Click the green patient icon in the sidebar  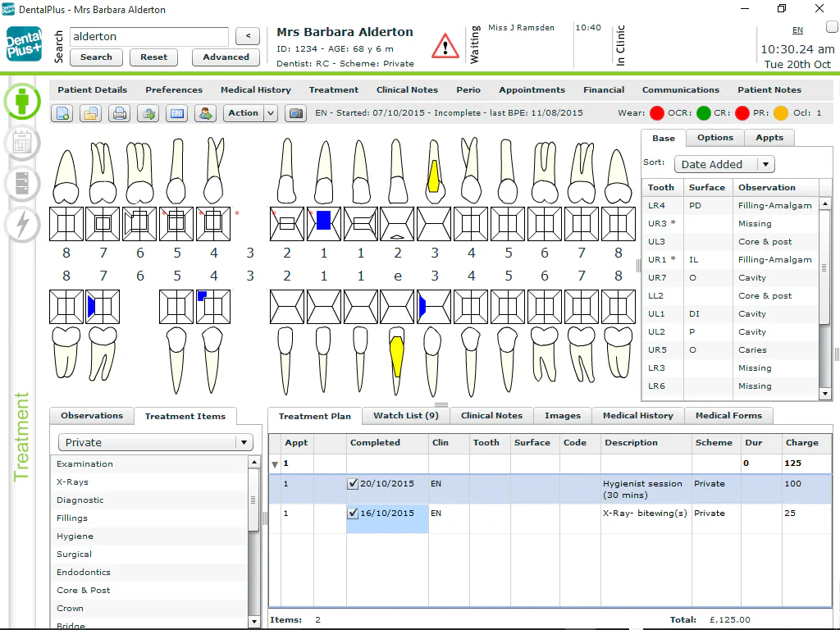click(x=22, y=102)
